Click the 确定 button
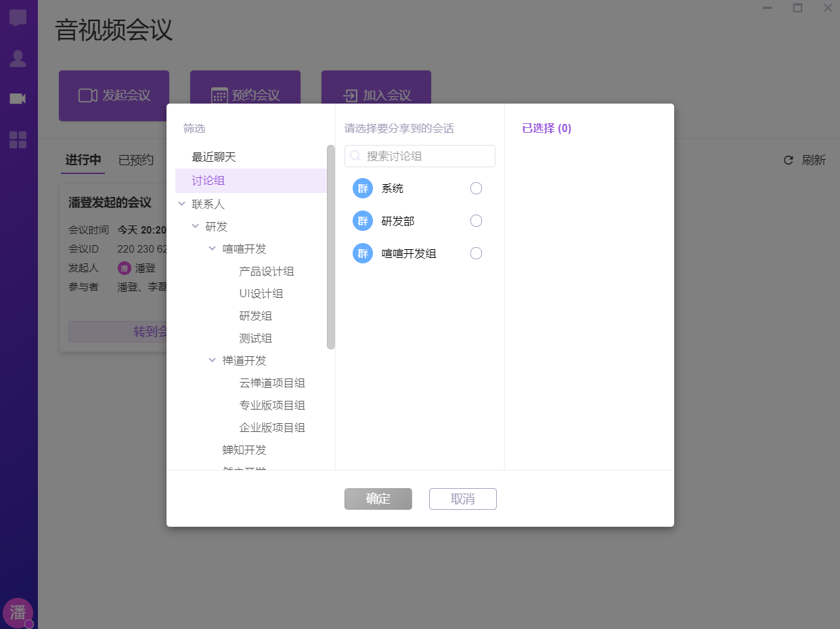 tap(378, 499)
